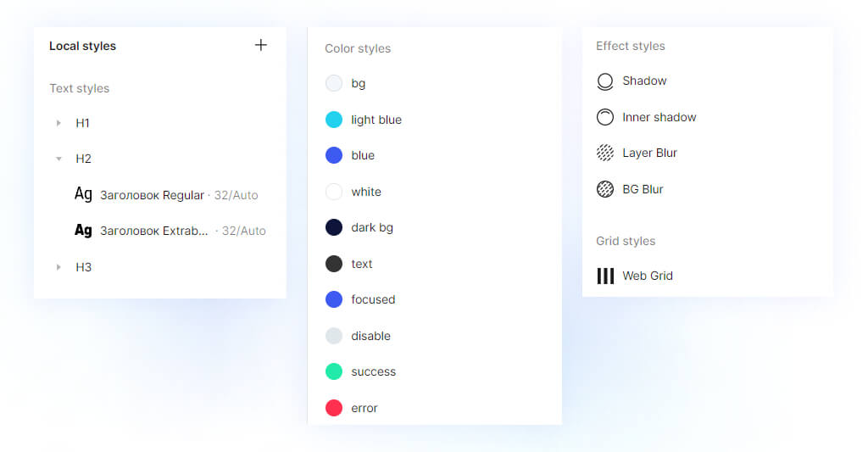Click the error style name
Image resolution: width=868 pixels, height=452 pixels.
pos(364,408)
